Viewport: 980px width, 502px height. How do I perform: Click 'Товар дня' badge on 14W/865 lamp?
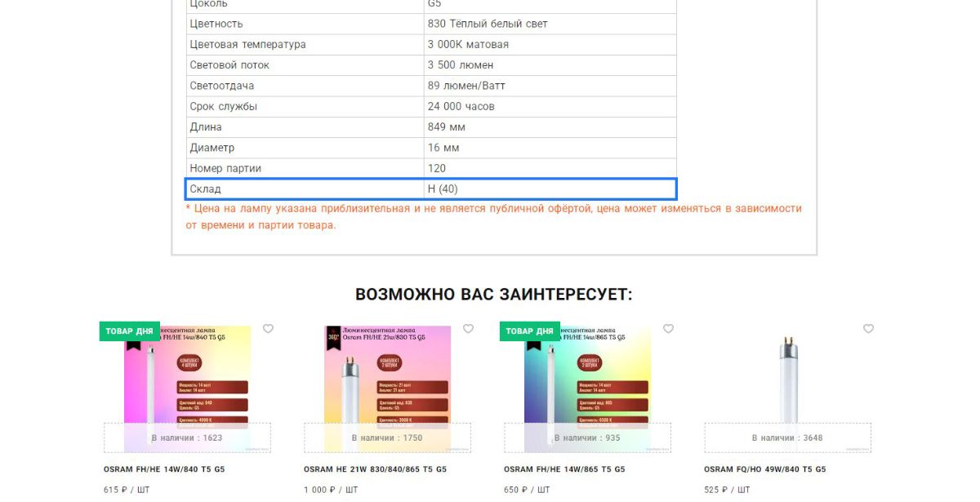pos(530,331)
